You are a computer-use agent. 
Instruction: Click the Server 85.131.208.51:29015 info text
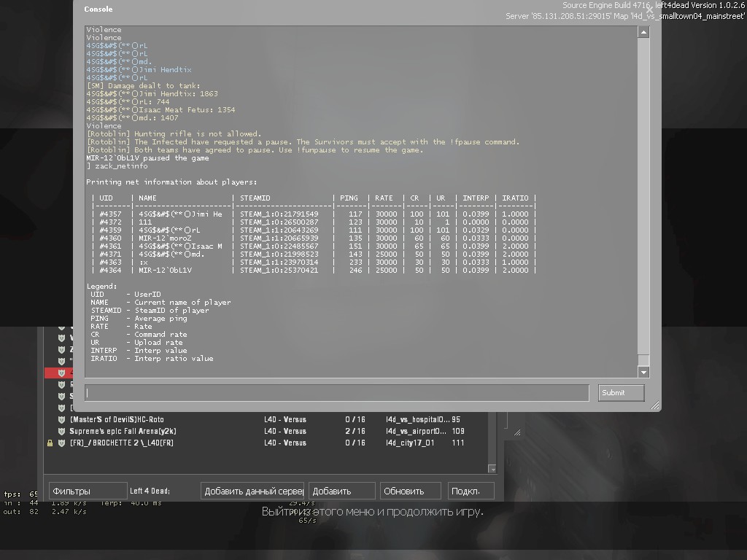624,16
